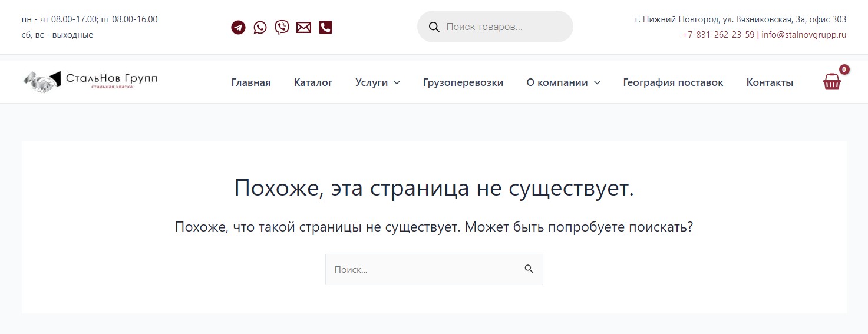
Task: Open the Контакты menu item
Action: tap(770, 82)
